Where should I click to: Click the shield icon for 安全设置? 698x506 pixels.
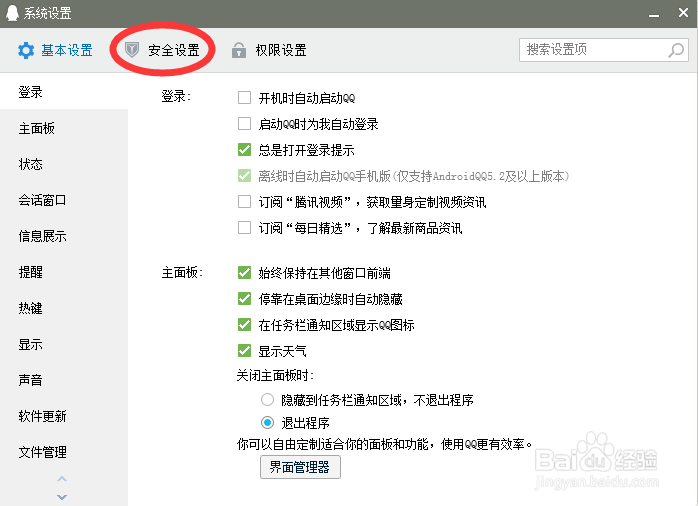tap(132, 49)
